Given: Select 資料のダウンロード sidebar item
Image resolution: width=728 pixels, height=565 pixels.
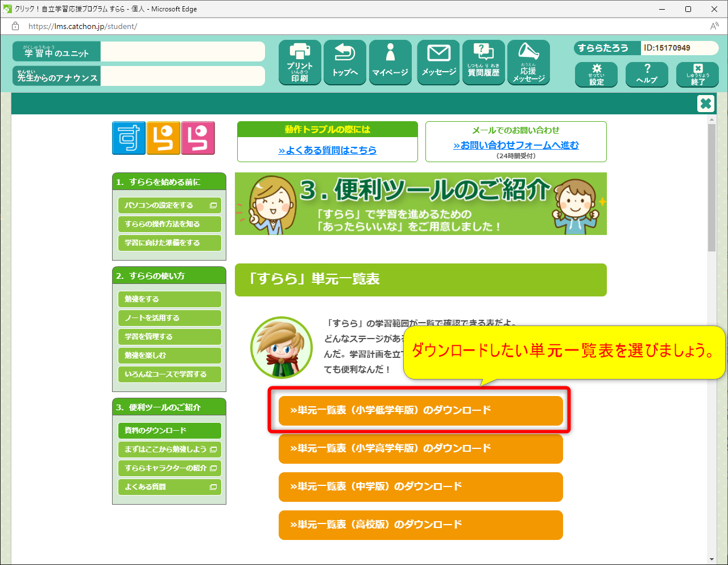Looking at the screenshot, I should point(169,431).
